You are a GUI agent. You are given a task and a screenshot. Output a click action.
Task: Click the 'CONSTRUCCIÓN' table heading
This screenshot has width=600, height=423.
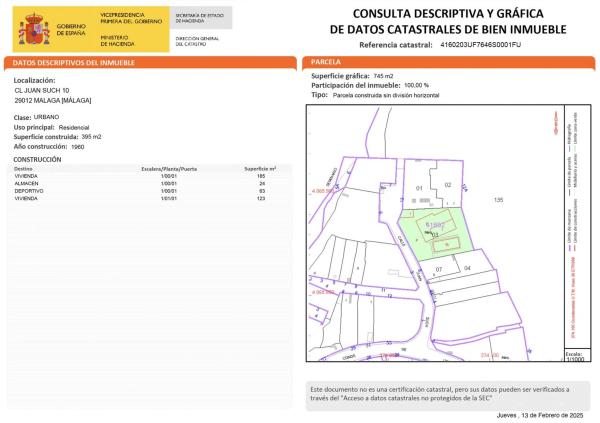point(37,160)
